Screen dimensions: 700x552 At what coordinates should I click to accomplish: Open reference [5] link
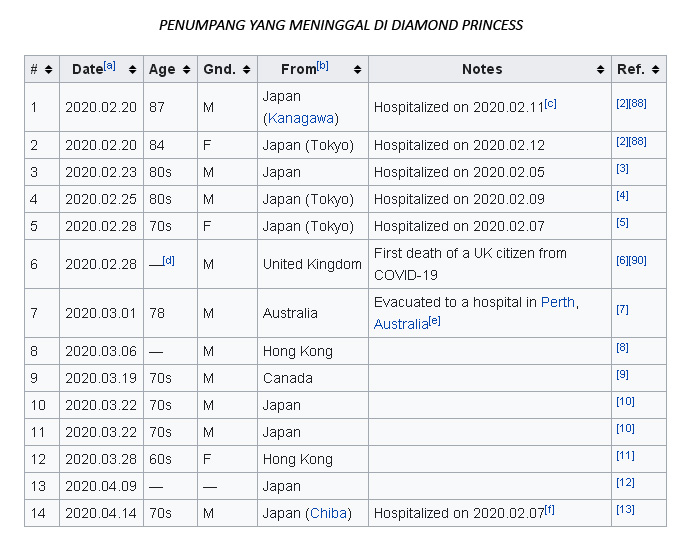tap(622, 222)
